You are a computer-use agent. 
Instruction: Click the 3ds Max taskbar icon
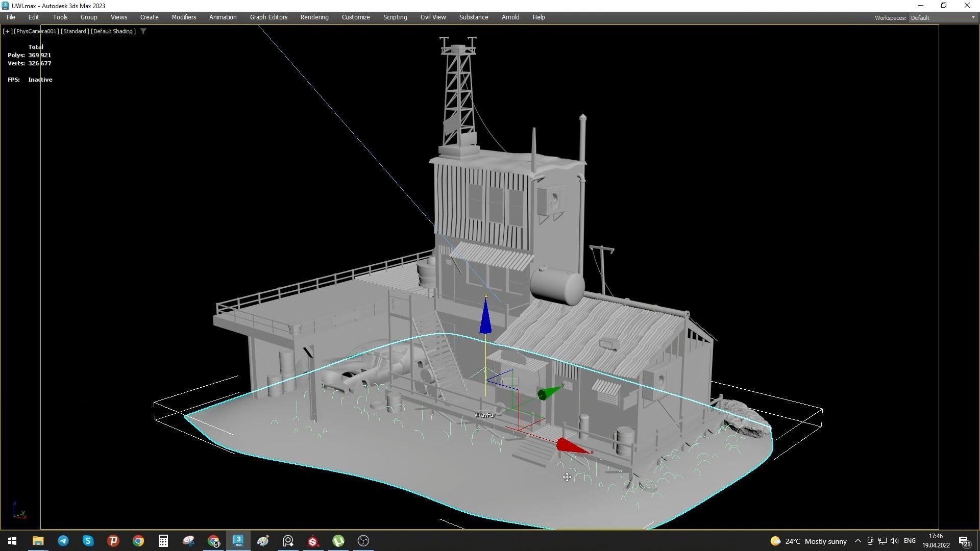click(x=238, y=541)
